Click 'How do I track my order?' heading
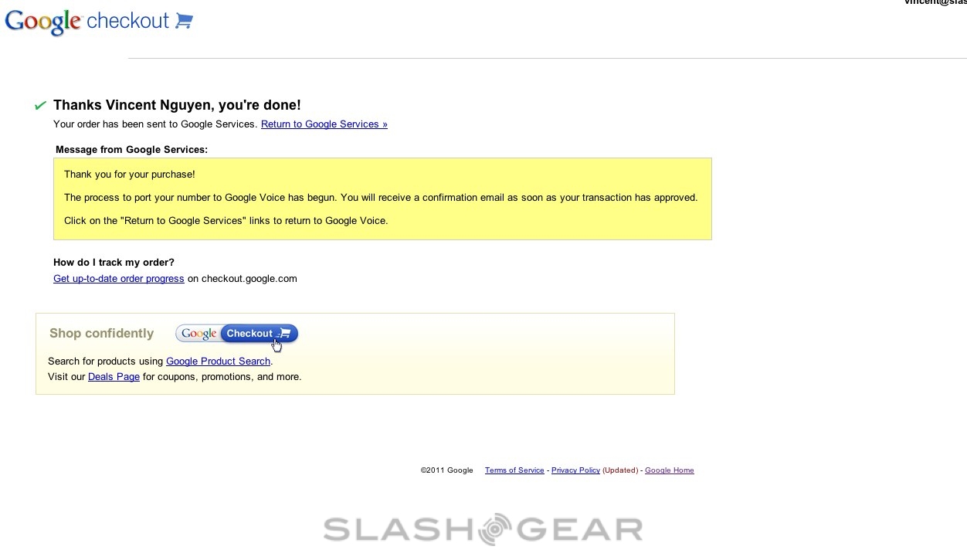The image size is (967, 560). (x=114, y=263)
